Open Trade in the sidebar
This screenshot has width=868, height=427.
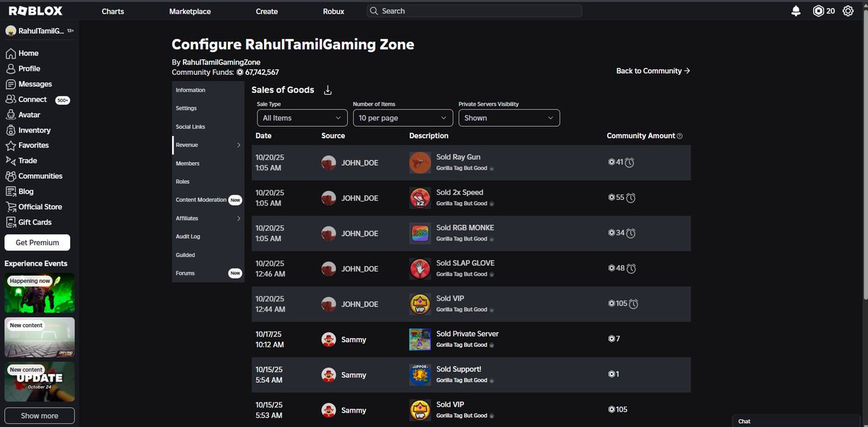tap(21, 161)
